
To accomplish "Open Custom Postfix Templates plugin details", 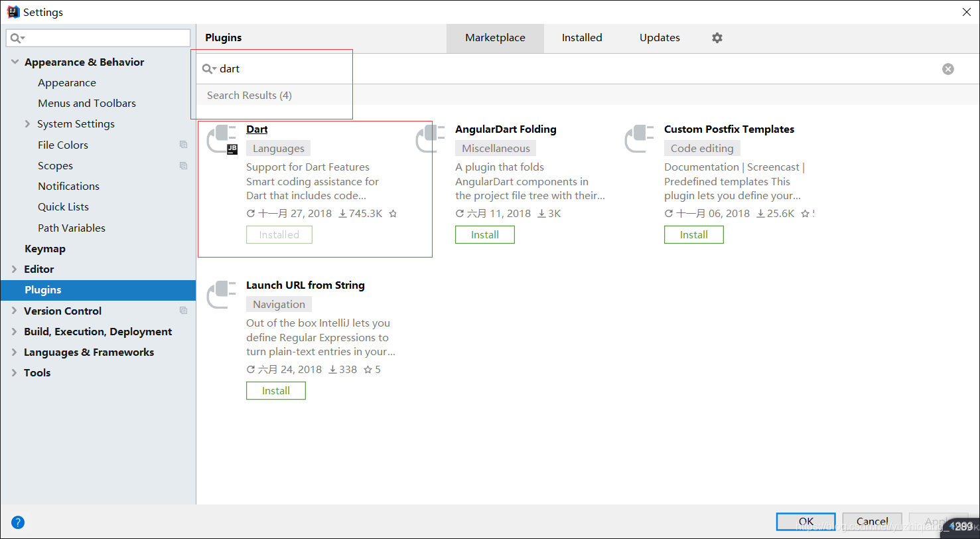I will pyautogui.click(x=729, y=129).
